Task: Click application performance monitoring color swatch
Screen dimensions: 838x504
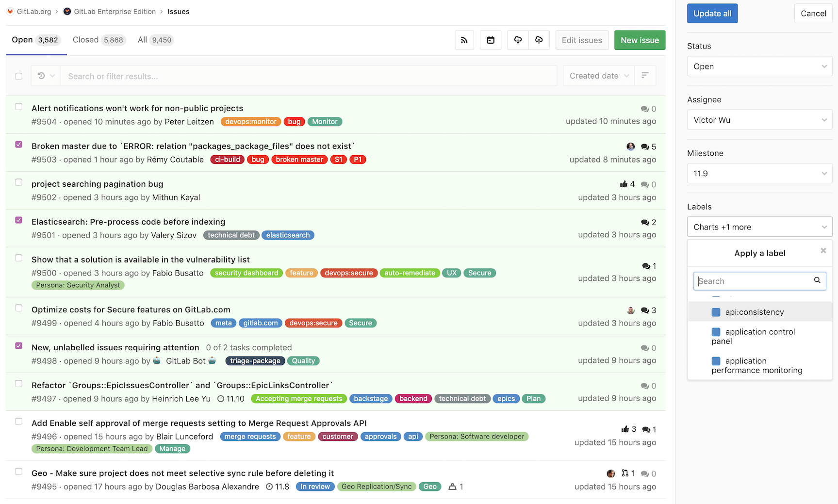Action: click(716, 361)
